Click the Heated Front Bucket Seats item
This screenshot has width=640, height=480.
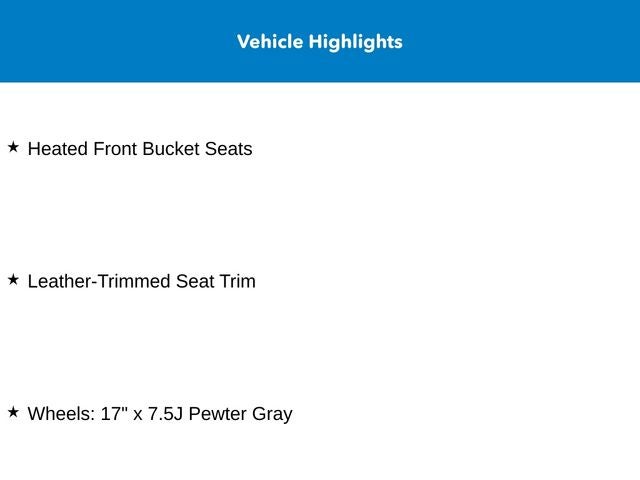140,149
